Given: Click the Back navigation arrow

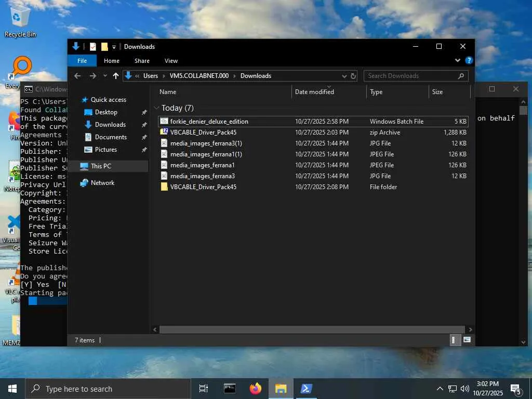Looking at the screenshot, I should [x=77, y=76].
